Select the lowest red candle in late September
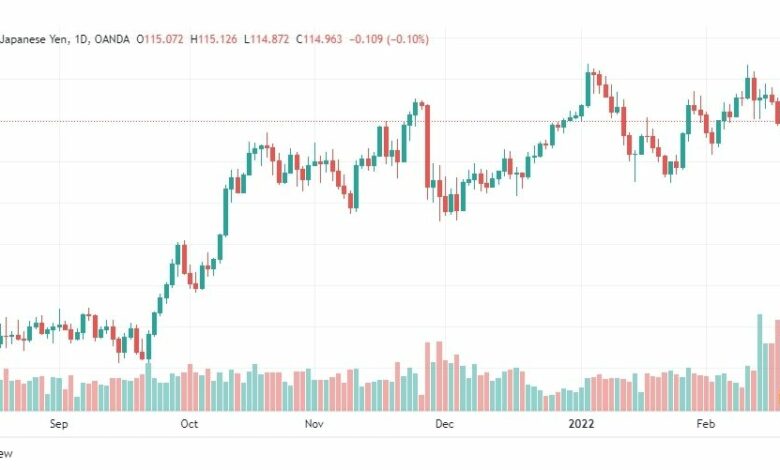Image resolution: width=780 pixels, height=470 pixels. pos(142,355)
